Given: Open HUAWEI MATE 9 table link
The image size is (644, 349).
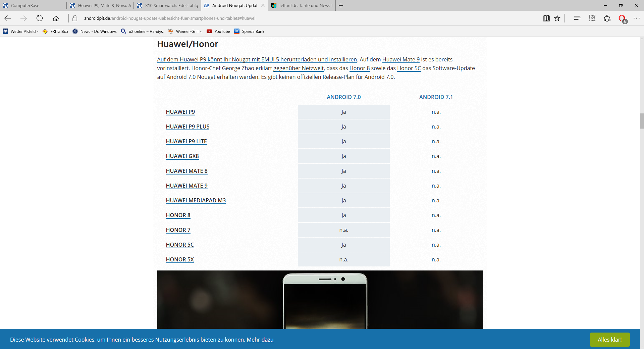Looking at the screenshot, I should tap(186, 186).
